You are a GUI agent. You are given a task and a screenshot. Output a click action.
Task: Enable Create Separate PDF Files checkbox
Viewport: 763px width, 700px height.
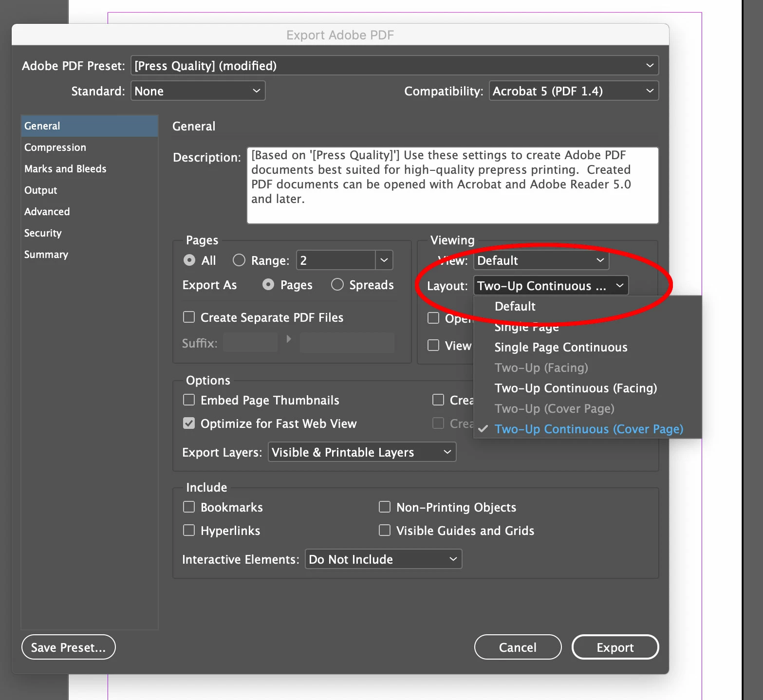pos(189,317)
